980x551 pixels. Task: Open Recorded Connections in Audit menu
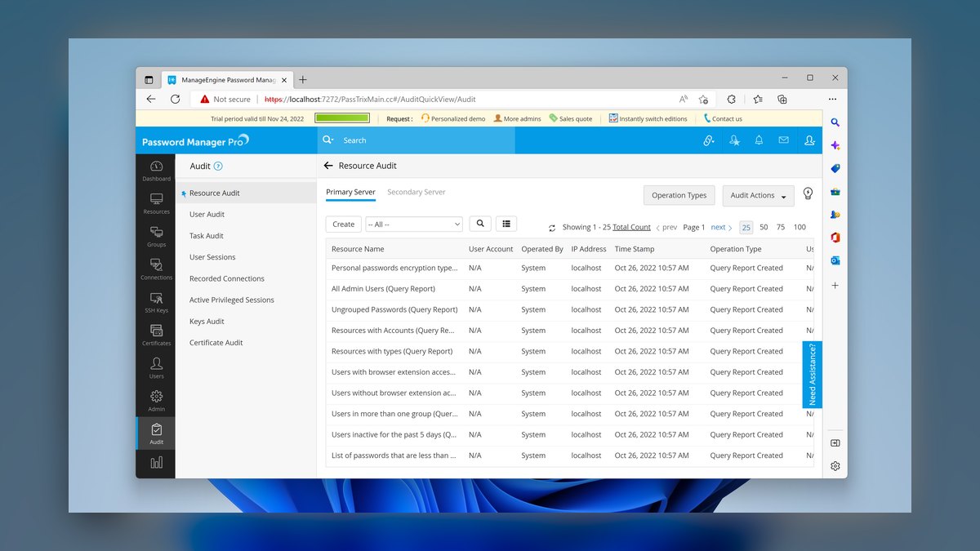coord(227,279)
